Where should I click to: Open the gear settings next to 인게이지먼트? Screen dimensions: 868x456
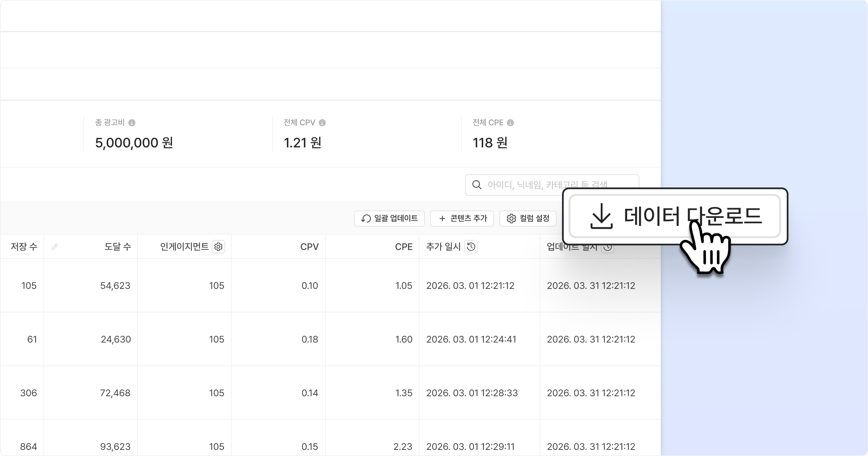pyautogui.click(x=218, y=247)
